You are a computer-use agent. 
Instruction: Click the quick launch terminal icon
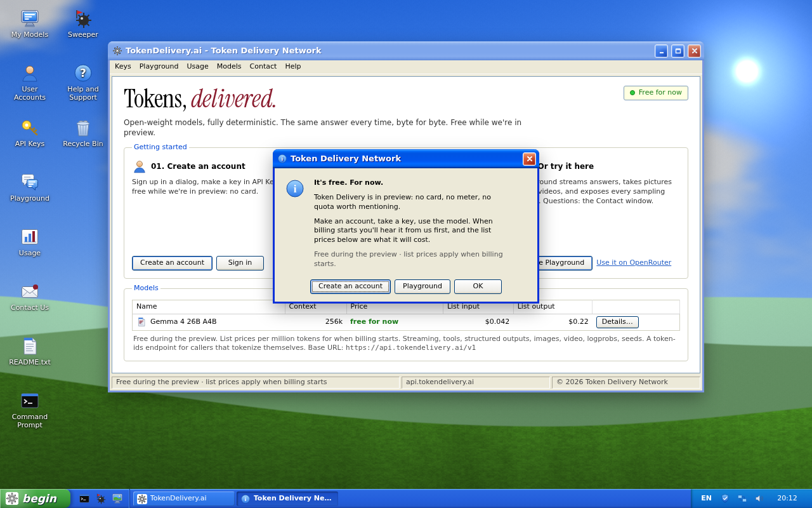point(84,498)
